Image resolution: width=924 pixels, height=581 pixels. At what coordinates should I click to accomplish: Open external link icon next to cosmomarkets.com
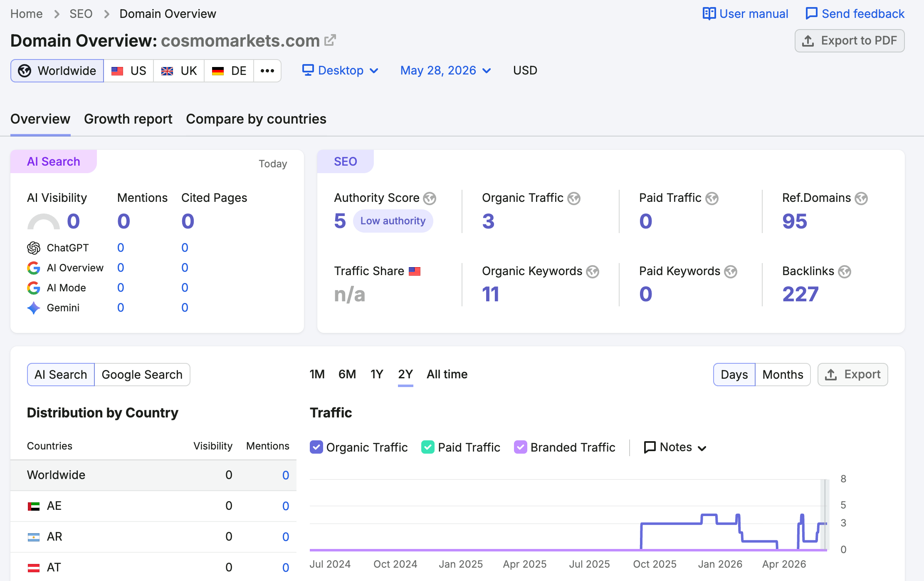pos(330,40)
